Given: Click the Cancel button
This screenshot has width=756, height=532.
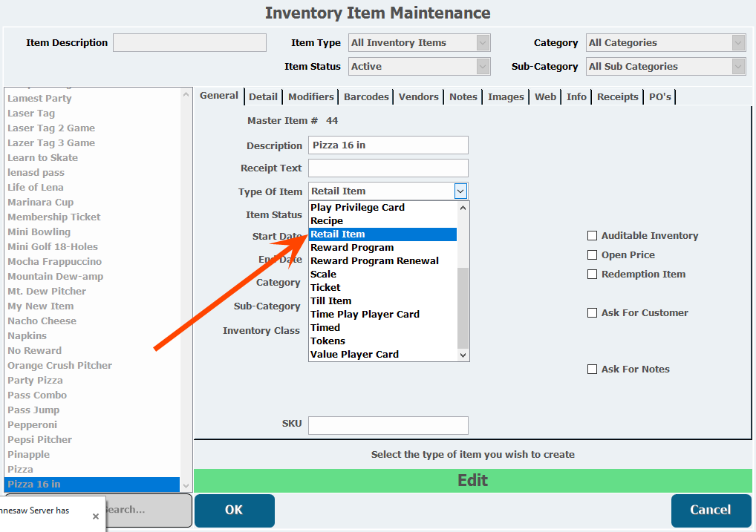Looking at the screenshot, I should 710,510.
